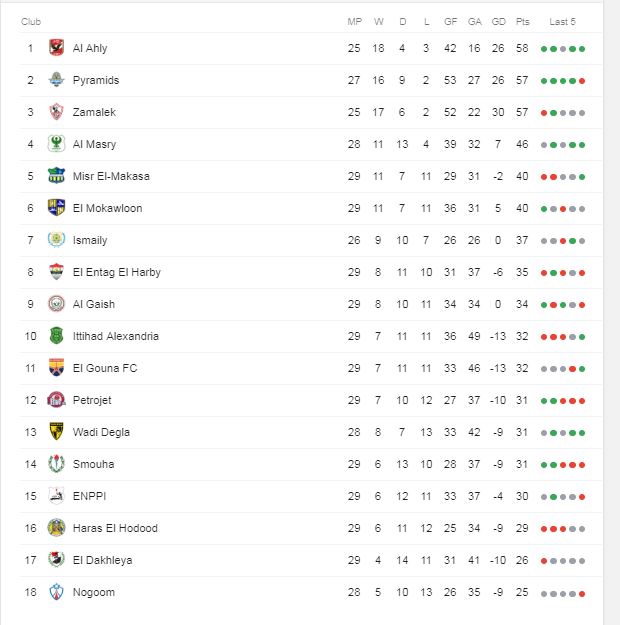
Task: Click the Pyramids club logo
Action: coord(56,80)
